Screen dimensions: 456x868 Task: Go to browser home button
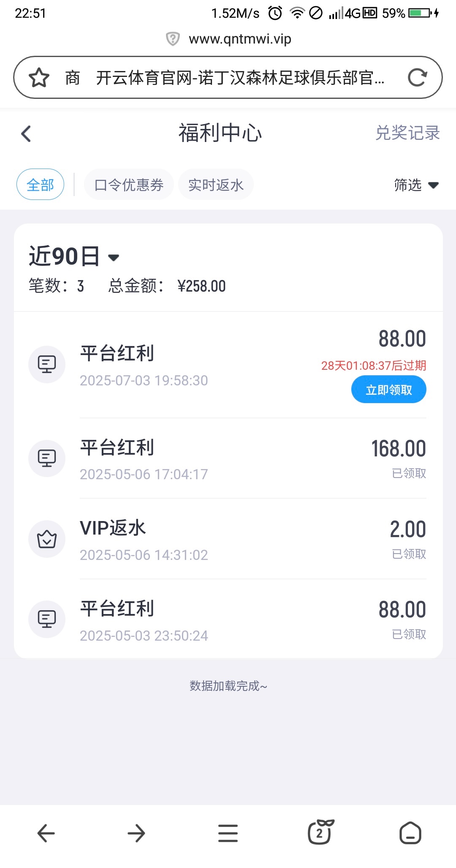tap(410, 833)
